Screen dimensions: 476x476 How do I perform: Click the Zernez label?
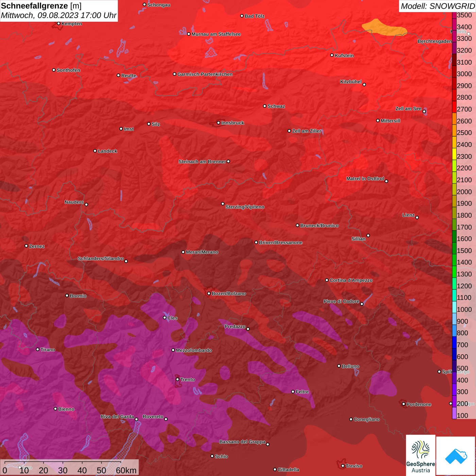tap(37, 246)
